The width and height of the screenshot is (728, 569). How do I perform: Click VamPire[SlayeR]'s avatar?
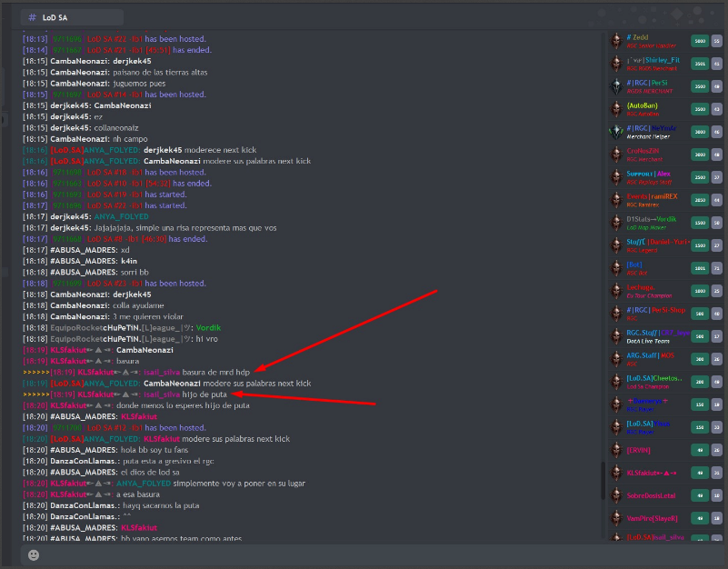point(616,518)
